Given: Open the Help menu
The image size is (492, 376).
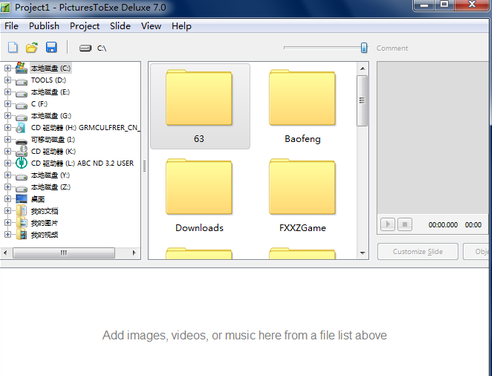Looking at the screenshot, I should click(181, 26).
